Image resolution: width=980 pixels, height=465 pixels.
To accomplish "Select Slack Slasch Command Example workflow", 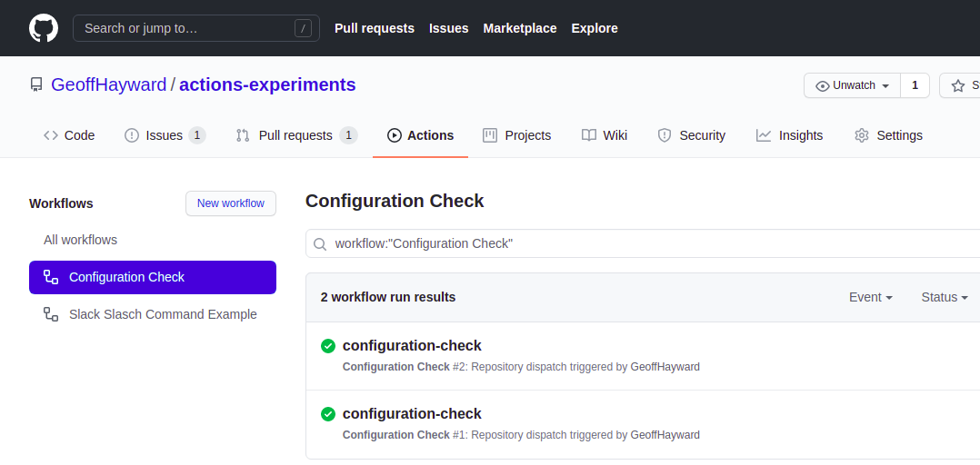I will (153, 314).
